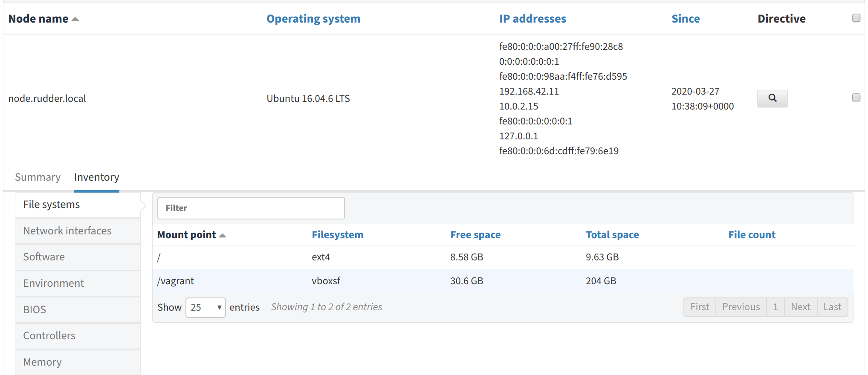Click sort arrow beside Node name
This screenshot has width=868, height=375.
coord(75,19)
